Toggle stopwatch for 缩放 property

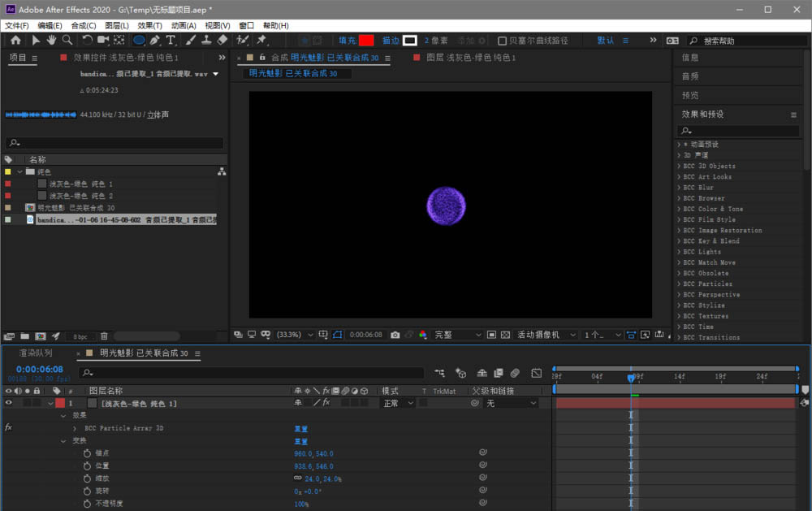tap(87, 479)
